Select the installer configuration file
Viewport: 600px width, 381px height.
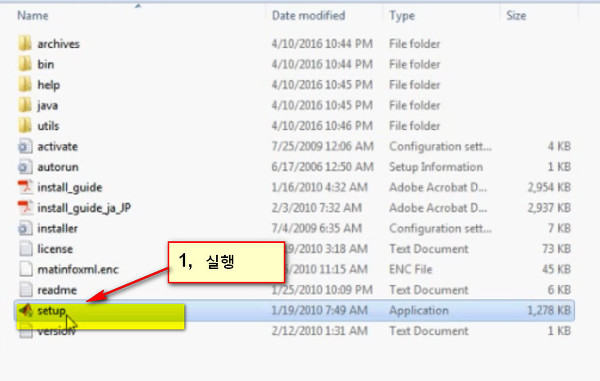click(x=295, y=228)
